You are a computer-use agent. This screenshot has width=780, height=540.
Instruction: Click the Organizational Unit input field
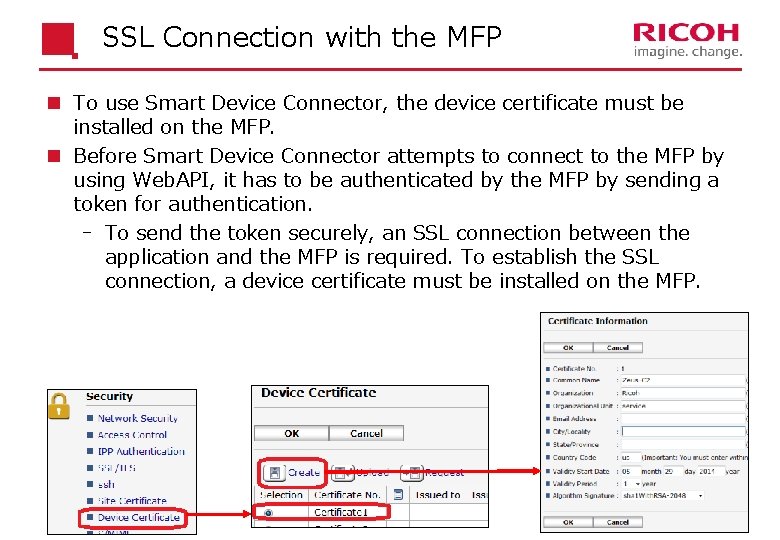click(x=683, y=406)
